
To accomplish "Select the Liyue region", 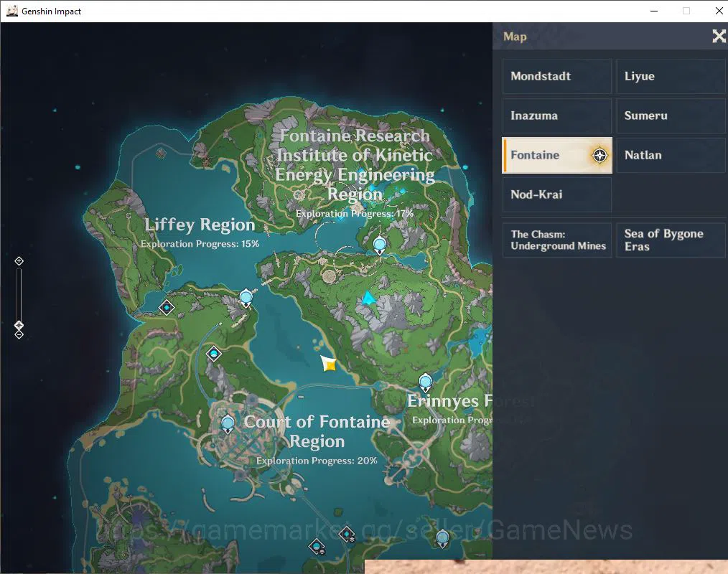I will tap(671, 76).
